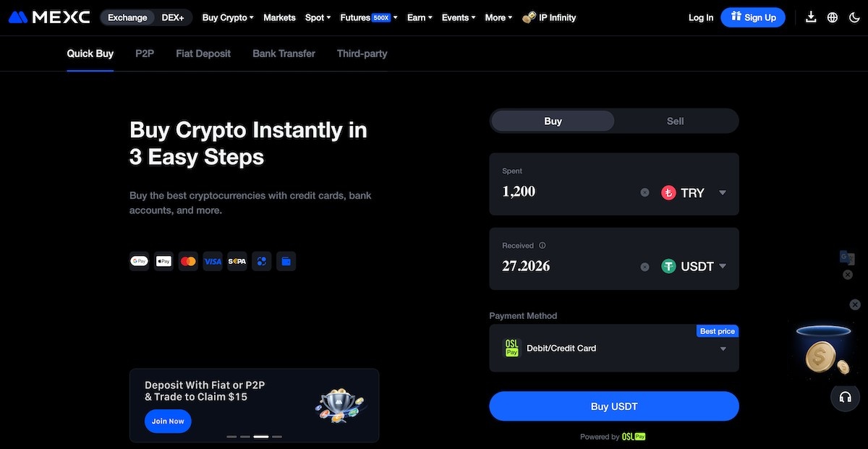Select the Apple Pay payment icon

[x=163, y=261]
